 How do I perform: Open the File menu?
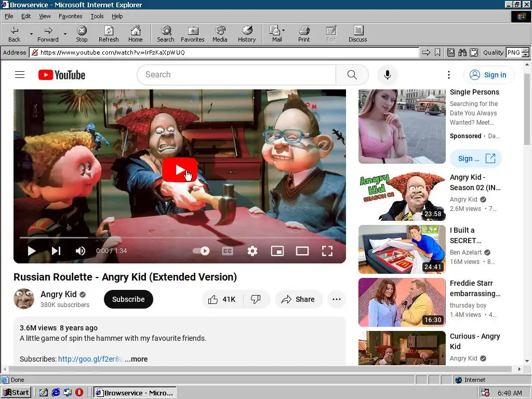click(9, 16)
